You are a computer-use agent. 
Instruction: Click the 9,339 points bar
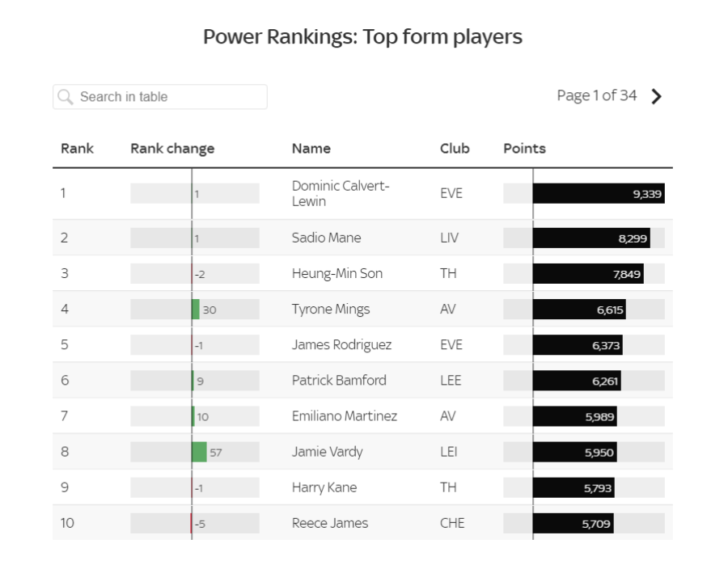pyautogui.click(x=599, y=193)
